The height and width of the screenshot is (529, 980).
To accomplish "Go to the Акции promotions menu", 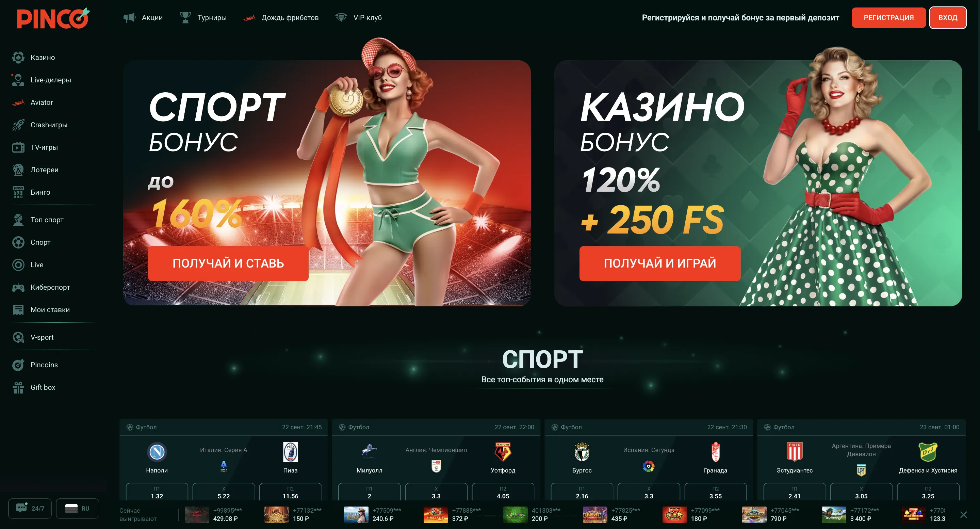I will coord(143,17).
